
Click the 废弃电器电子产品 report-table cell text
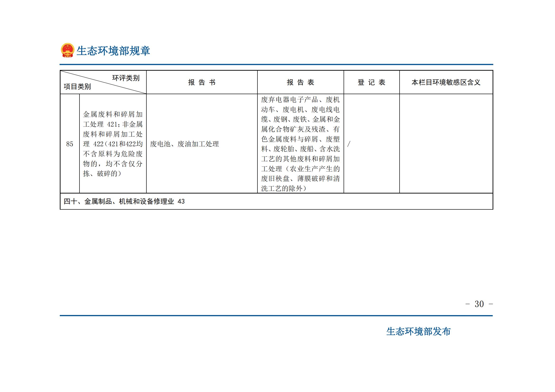click(x=300, y=144)
